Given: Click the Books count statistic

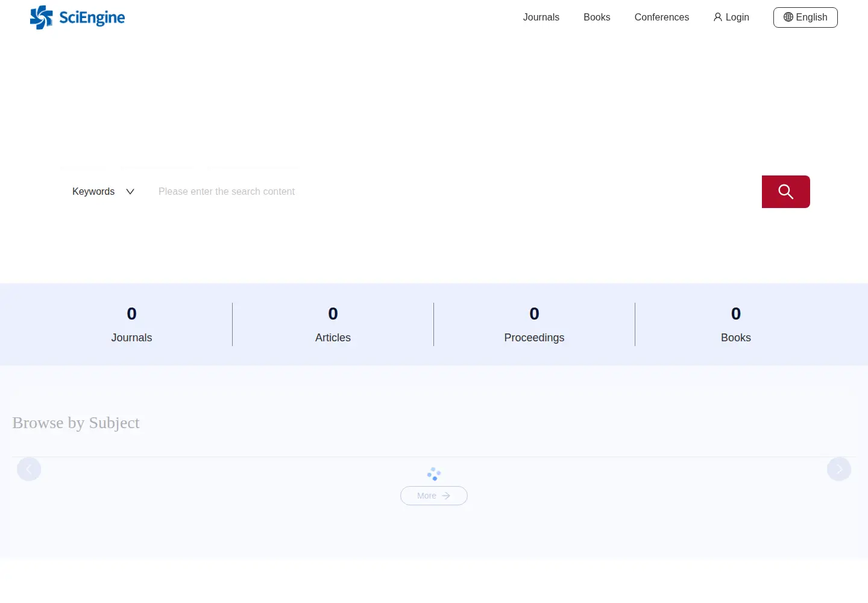Looking at the screenshot, I should pos(736,325).
